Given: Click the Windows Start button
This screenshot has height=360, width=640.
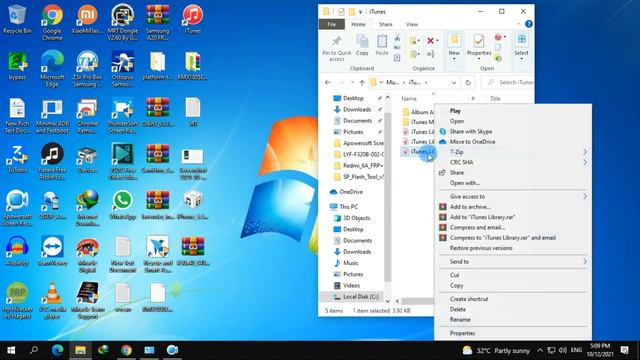Looking at the screenshot, I should (x=11, y=350).
